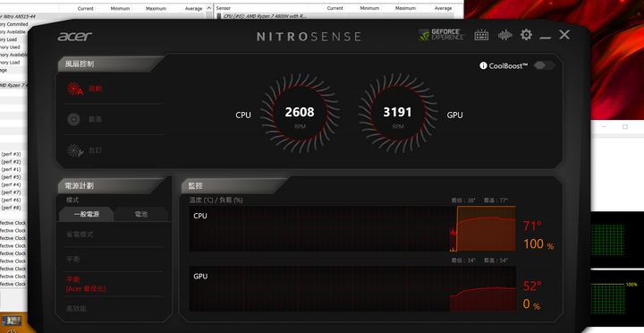The width and height of the screenshot is (644, 333).
Task: Click the CoolBoost info icon
Action: point(483,65)
